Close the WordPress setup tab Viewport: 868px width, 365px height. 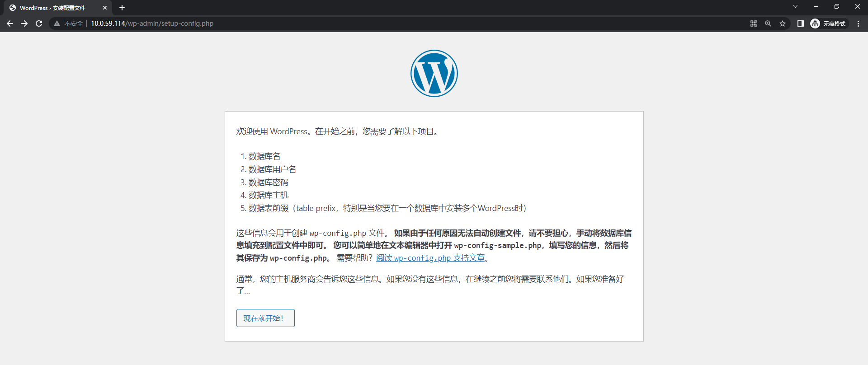point(105,8)
